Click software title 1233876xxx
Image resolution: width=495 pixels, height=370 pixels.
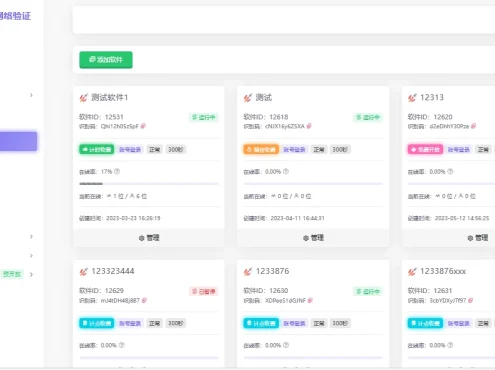point(443,271)
